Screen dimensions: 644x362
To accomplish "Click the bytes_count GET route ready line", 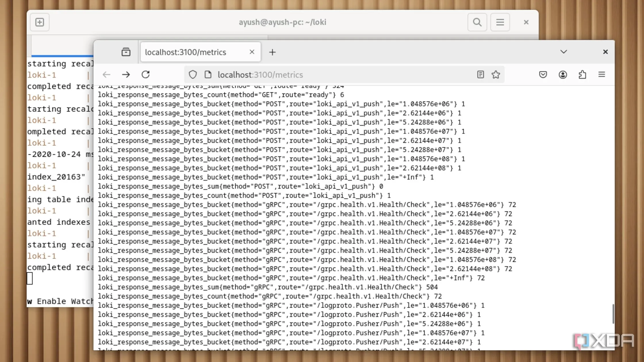I will coord(221,95).
